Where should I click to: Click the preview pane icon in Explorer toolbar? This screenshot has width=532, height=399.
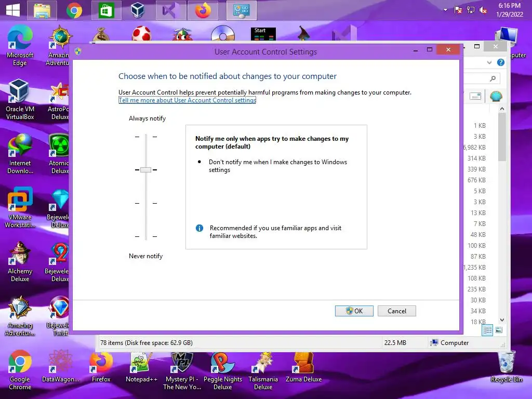pos(475,96)
